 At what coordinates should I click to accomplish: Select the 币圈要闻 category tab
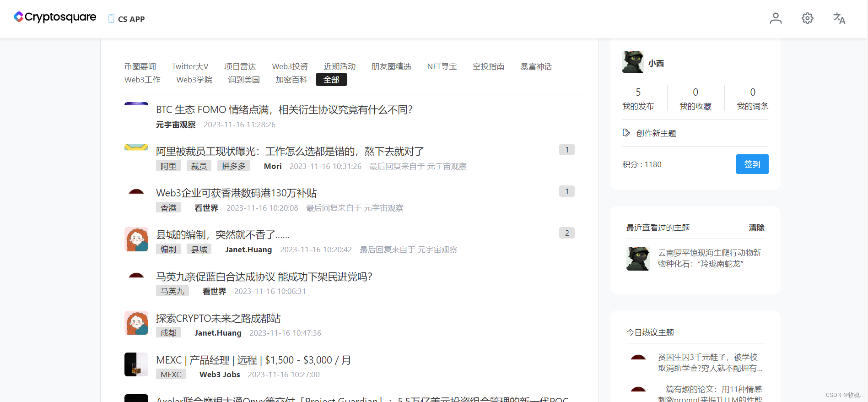coord(140,66)
